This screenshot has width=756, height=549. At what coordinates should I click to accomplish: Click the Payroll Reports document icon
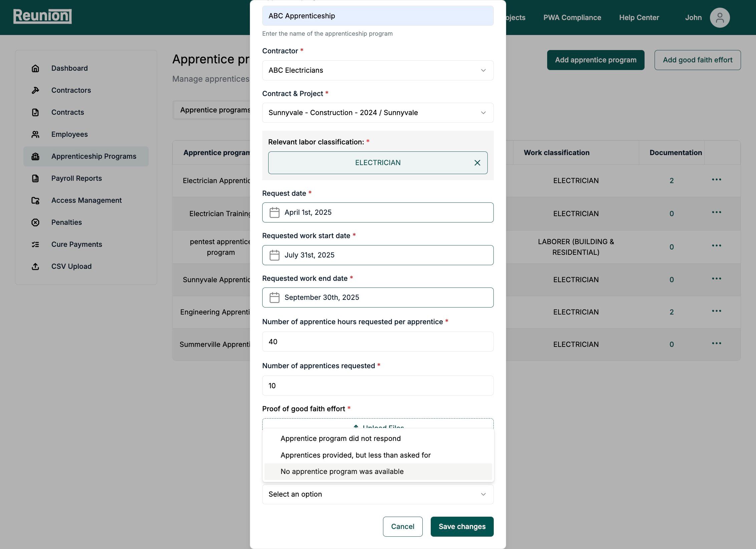(x=35, y=178)
